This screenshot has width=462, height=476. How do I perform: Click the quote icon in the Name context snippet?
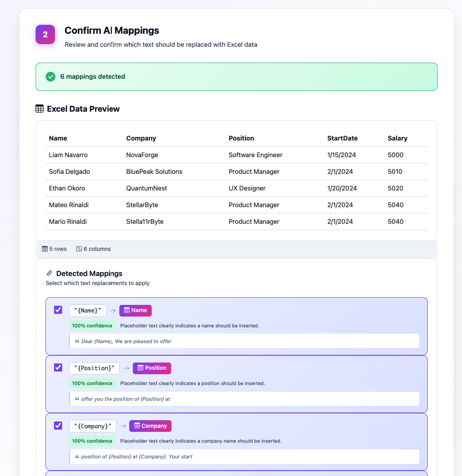(76, 341)
